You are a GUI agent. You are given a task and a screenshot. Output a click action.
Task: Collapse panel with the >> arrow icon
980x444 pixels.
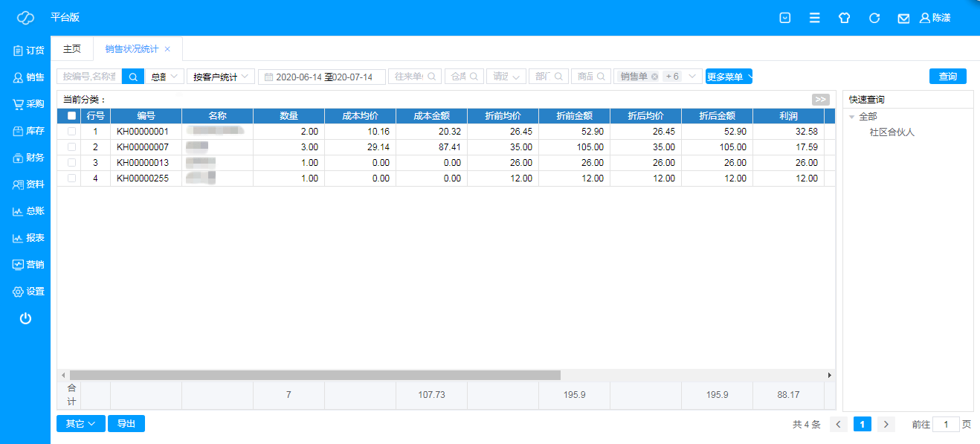[x=820, y=100]
